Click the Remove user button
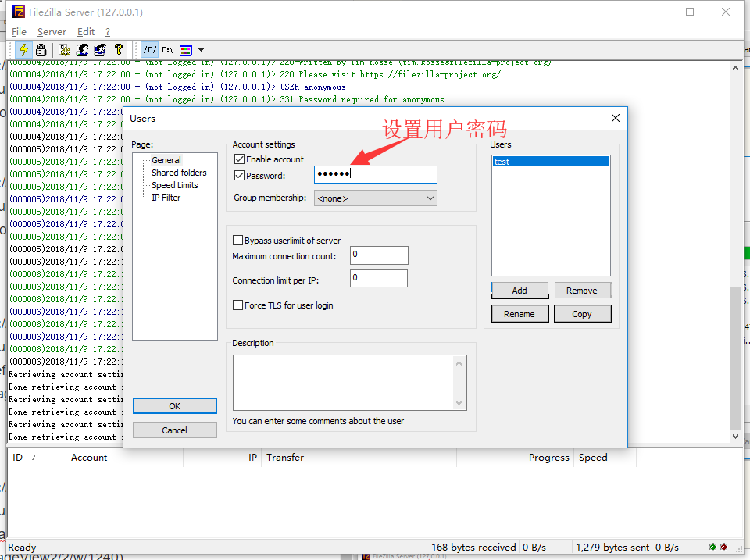Viewport: 750px width, 560px height. click(582, 291)
